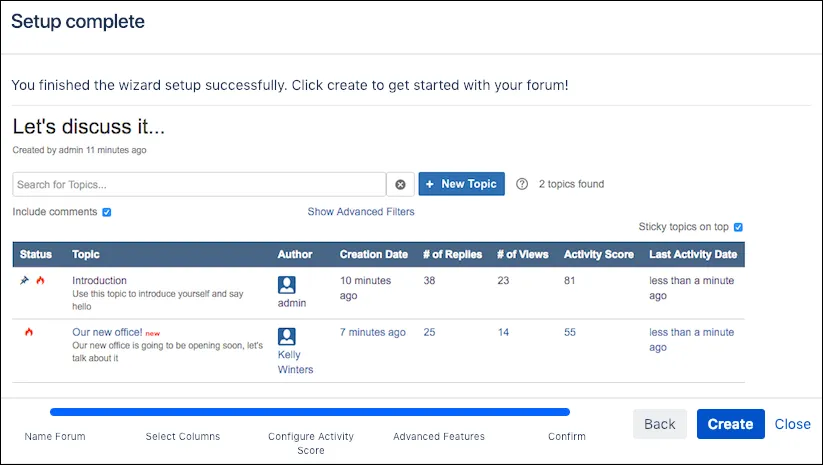Click replies value 25
The image size is (823, 465).
429,332
